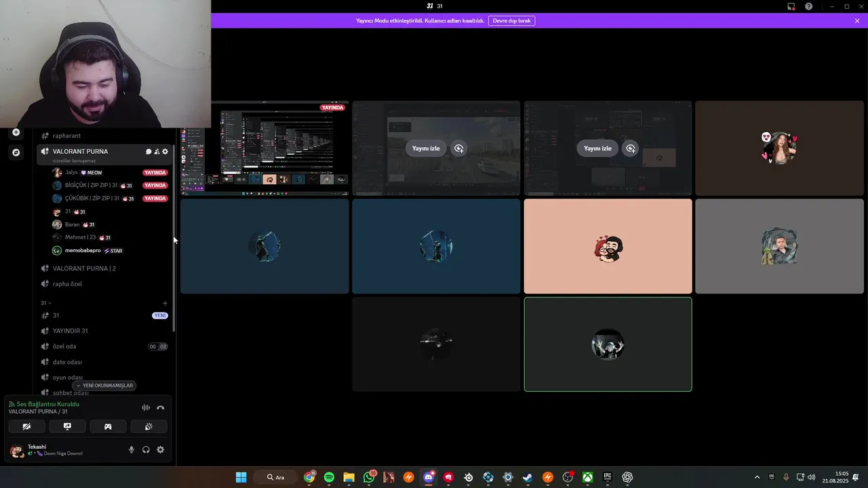Click the add server plus icon
Viewport: 868px width, 488px height.
coord(16,132)
